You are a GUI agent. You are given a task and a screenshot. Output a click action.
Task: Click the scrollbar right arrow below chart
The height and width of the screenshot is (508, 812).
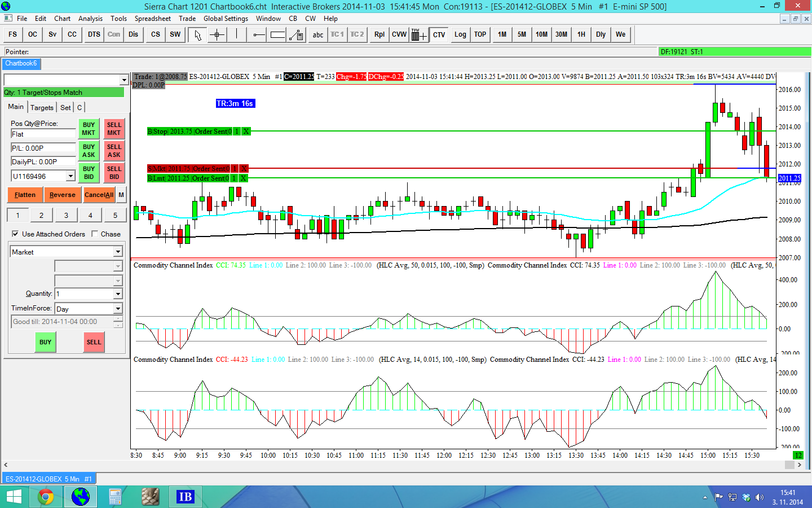pos(799,465)
